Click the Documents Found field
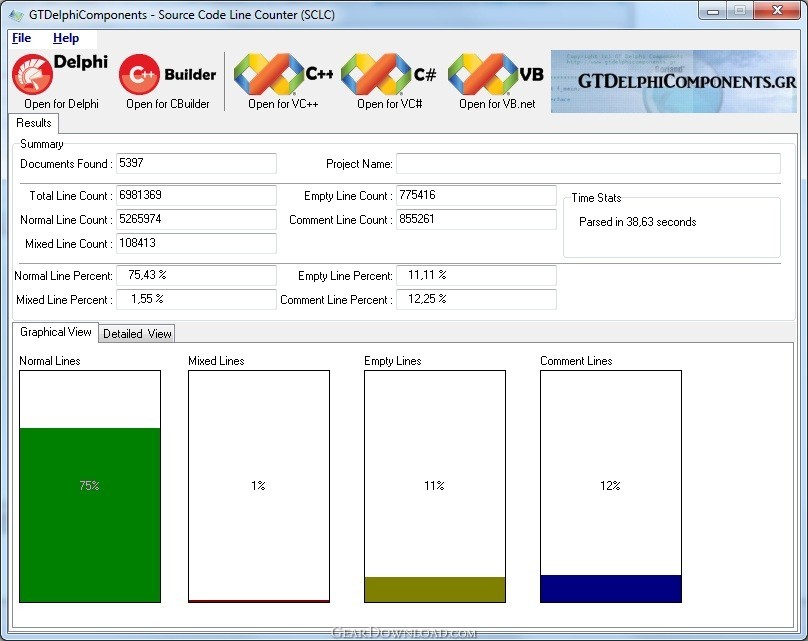The width and height of the screenshot is (808, 641). [196, 163]
